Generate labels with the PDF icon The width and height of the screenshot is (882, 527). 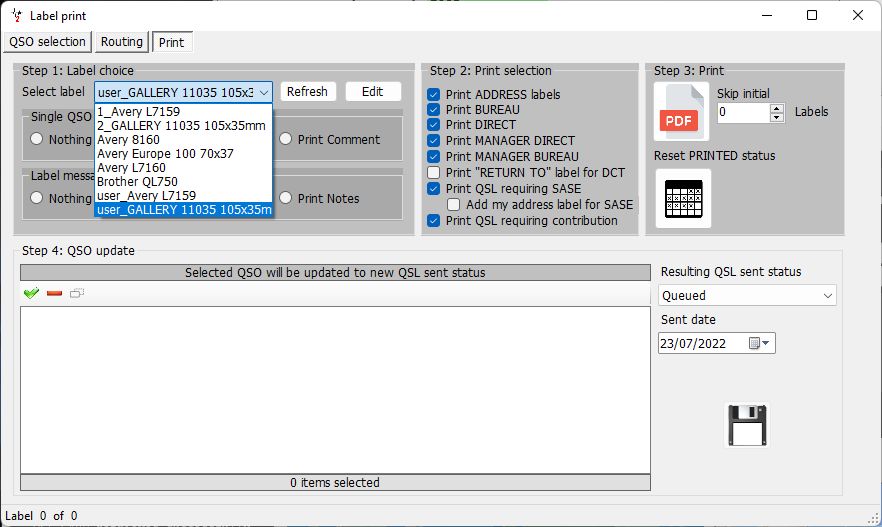[x=681, y=111]
